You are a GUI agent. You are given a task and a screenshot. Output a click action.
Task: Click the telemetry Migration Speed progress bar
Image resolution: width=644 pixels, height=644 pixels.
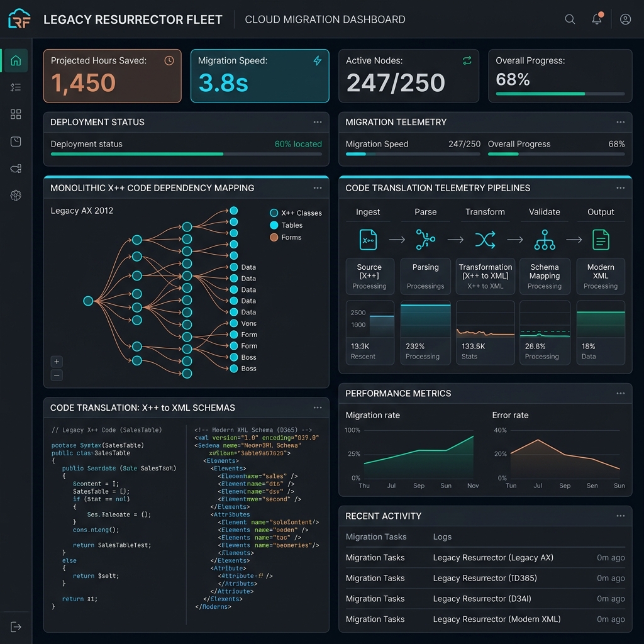[413, 154]
